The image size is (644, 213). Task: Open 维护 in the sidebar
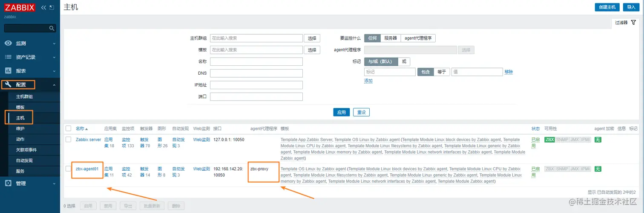(x=20, y=128)
